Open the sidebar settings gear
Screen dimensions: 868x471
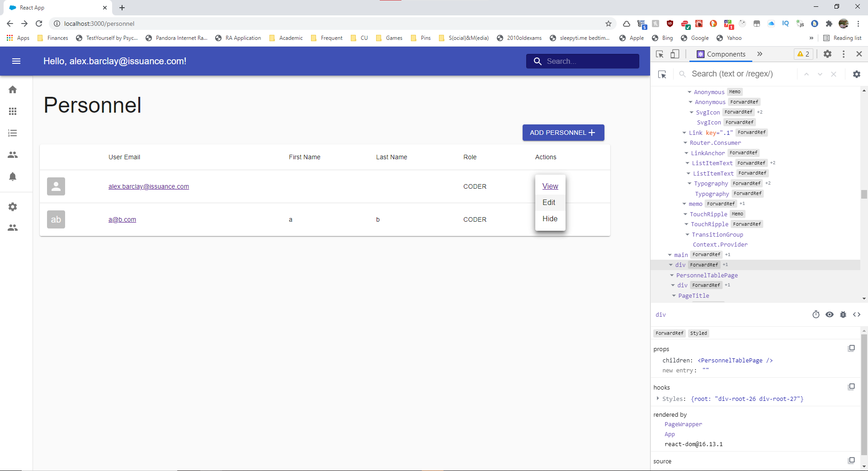(13, 207)
